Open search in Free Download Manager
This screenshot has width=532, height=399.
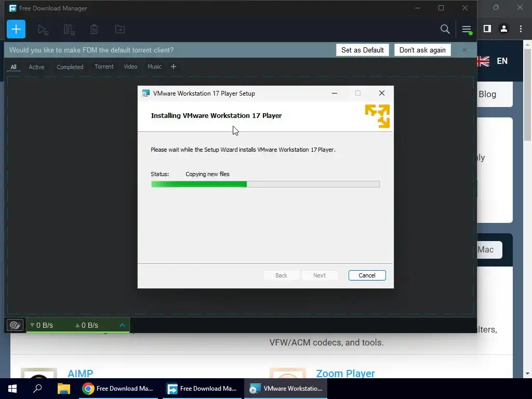click(x=445, y=29)
